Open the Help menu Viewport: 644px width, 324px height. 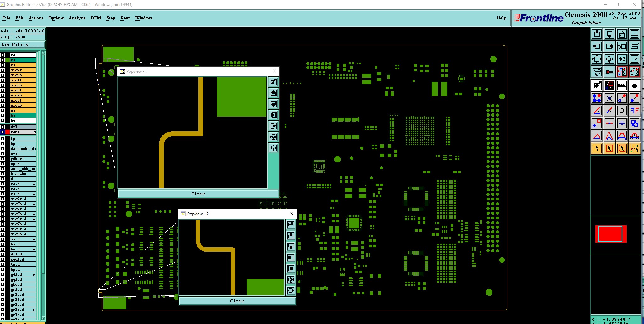[x=502, y=18]
